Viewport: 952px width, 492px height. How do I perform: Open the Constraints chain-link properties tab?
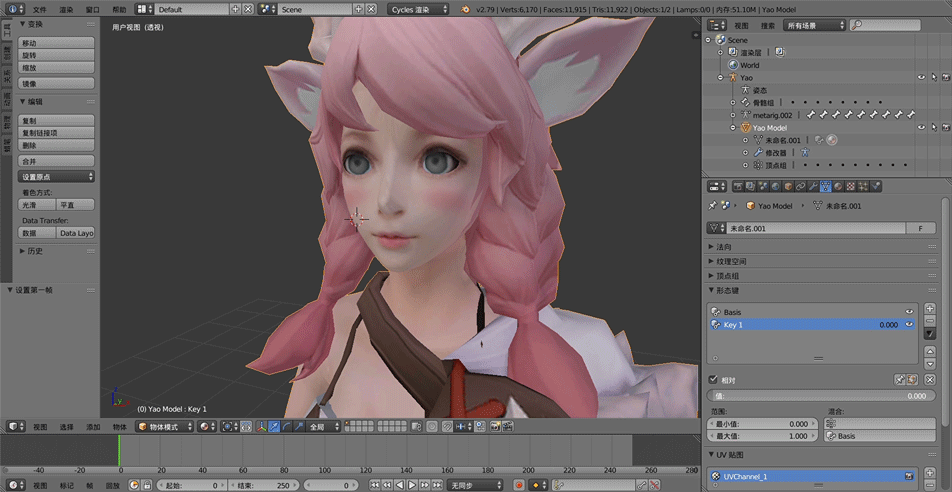[800, 186]
